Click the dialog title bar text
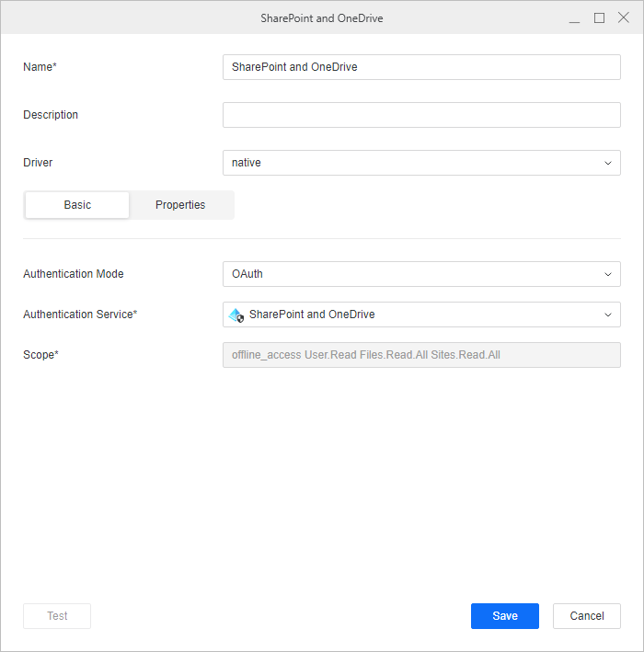Image resolution: width=644 pixels, height=652 pixels. 321,17
